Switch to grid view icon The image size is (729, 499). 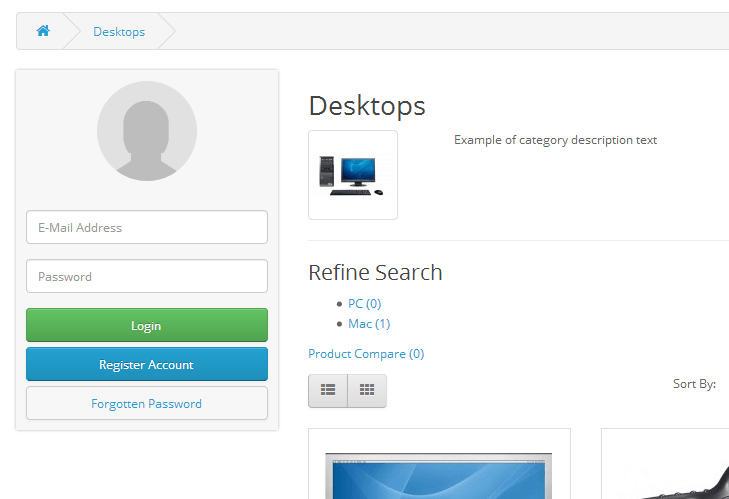click(367, 391)
